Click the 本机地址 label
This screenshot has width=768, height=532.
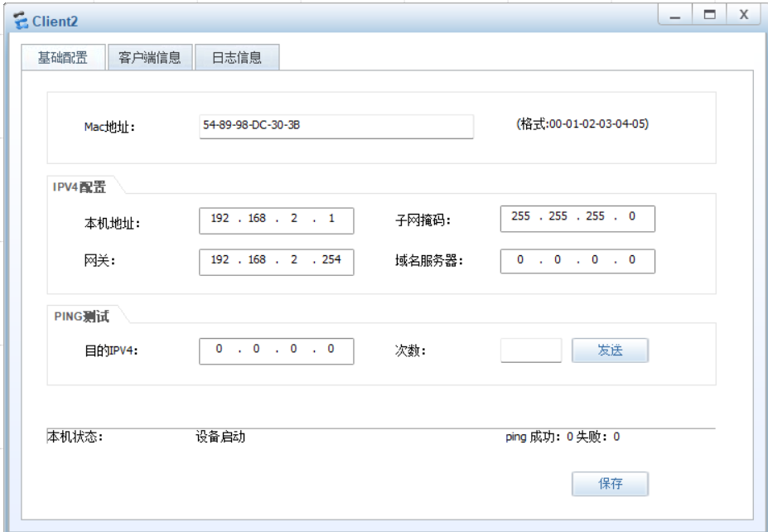point(112,224)
